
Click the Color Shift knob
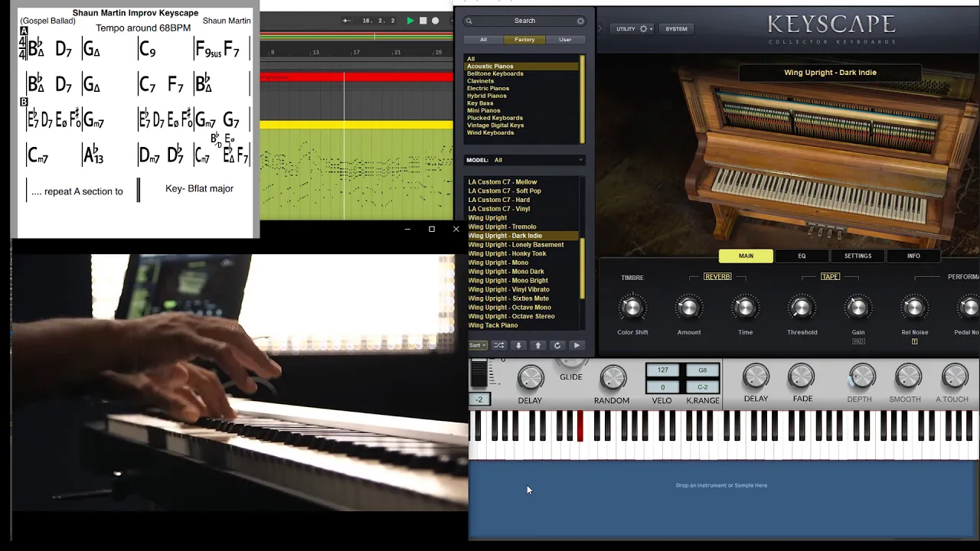point(632,308)
